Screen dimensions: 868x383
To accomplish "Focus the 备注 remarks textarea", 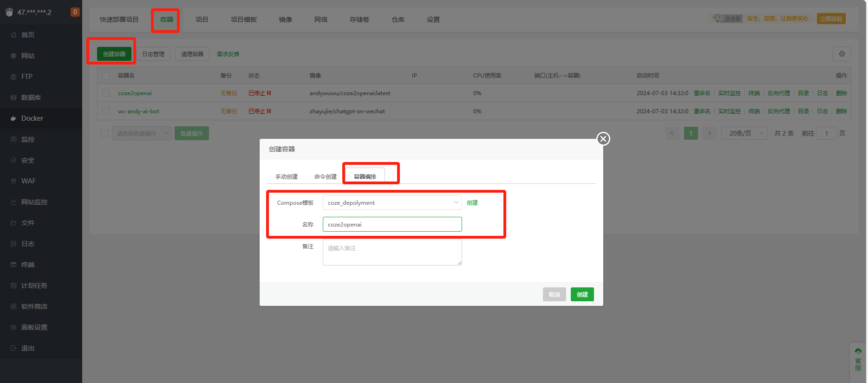I will (392, 252).
